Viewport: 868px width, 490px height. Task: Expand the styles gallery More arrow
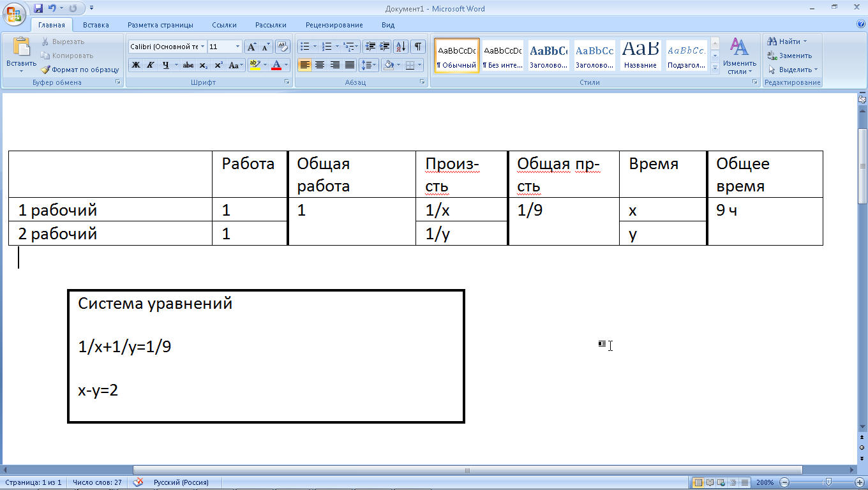click(x=715, y=67)
